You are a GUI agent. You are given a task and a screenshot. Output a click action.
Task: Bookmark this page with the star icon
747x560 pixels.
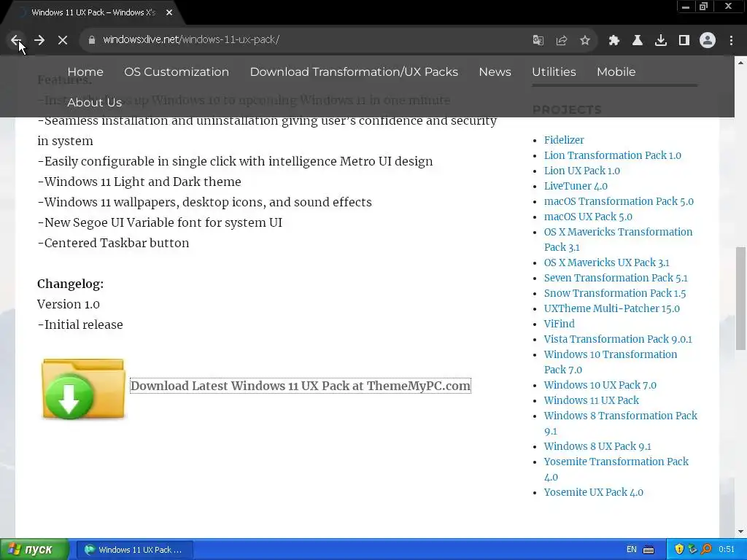[x=585, y=40]
